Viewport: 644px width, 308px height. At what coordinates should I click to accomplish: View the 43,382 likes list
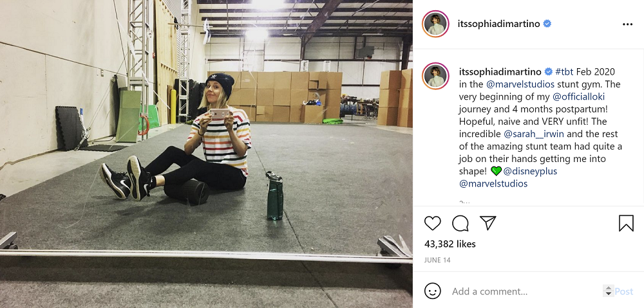click(x=450, y=244)
